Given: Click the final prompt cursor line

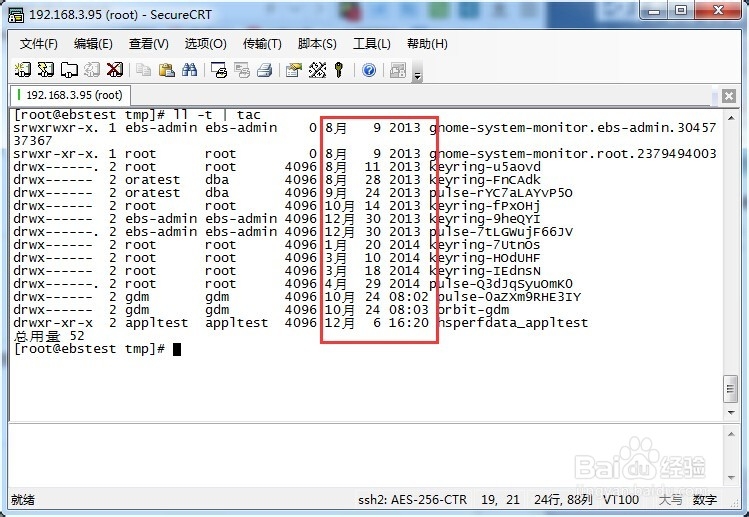Looking at the screenshot, I should pyautogui.click(x=97, y=349).
